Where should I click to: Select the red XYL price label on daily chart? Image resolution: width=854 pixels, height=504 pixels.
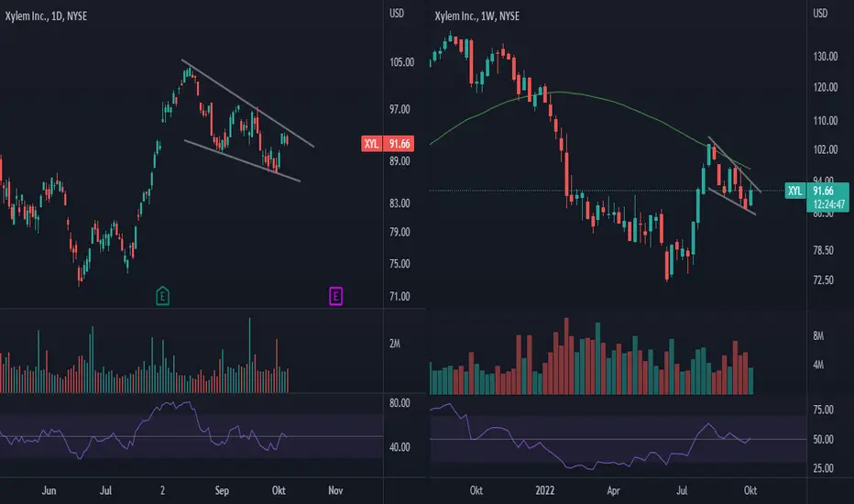coord(388,144)
